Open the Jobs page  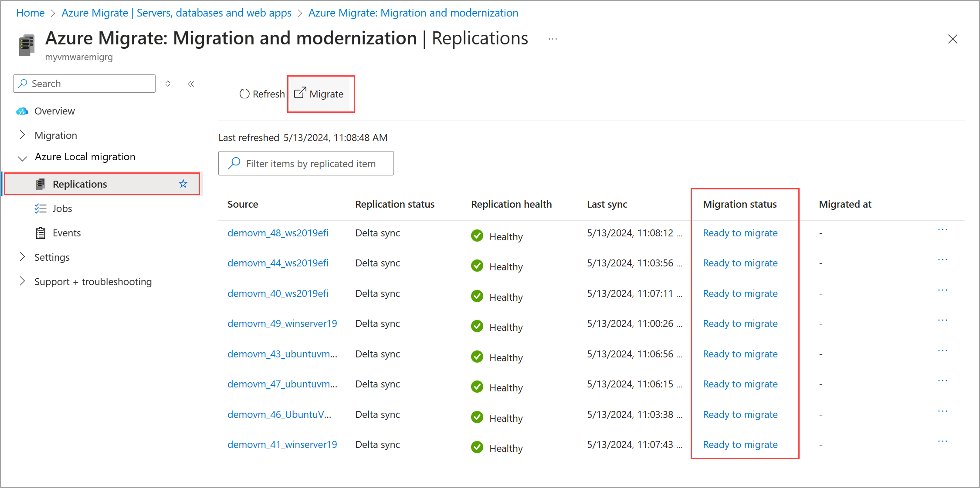point(62,208)
